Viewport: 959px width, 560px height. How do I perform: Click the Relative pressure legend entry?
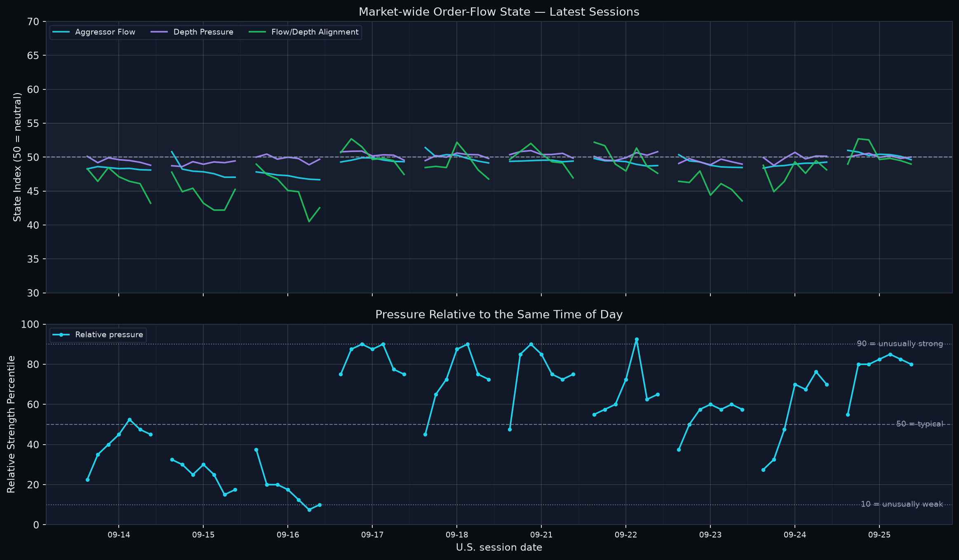tap(98, 335)
